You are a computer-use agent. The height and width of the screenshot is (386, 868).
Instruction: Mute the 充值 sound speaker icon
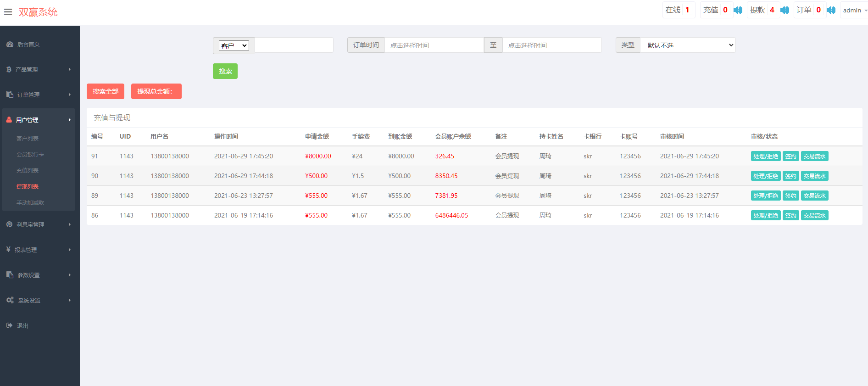(738, 10)
